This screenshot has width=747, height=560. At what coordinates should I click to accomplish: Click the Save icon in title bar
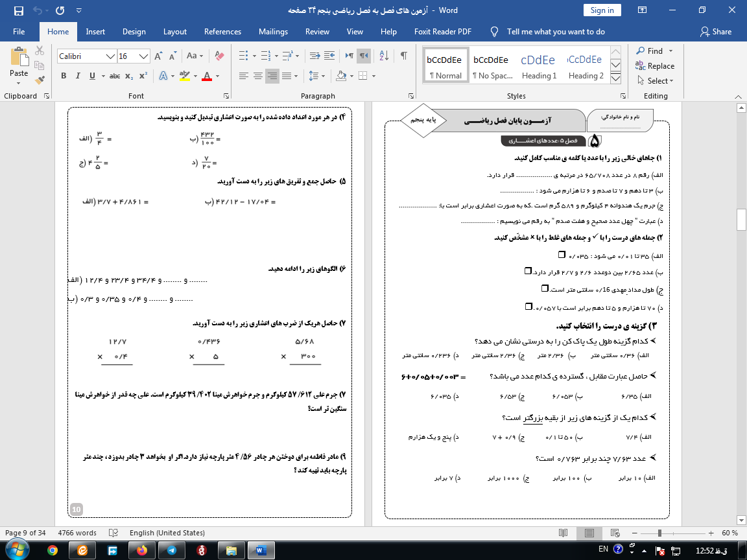point(18,11)
